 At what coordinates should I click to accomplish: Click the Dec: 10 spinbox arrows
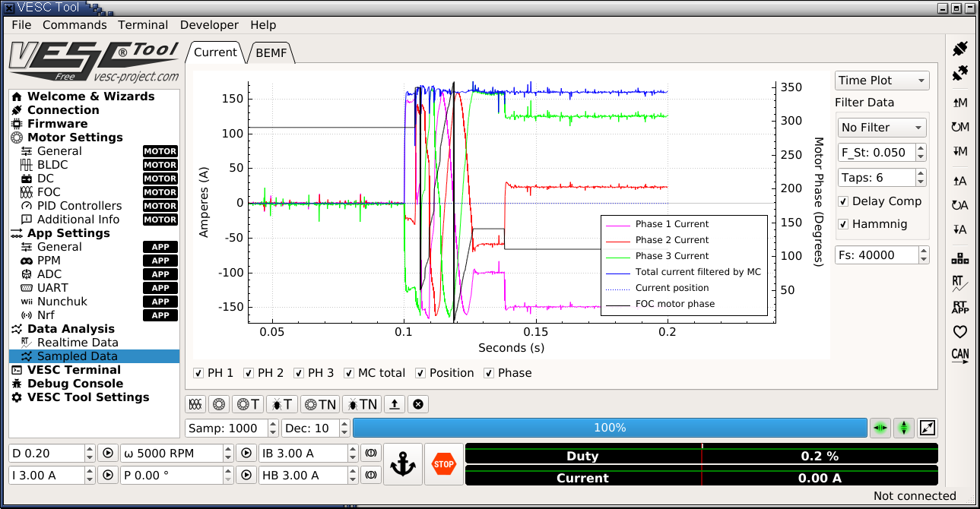pos(344,428)
